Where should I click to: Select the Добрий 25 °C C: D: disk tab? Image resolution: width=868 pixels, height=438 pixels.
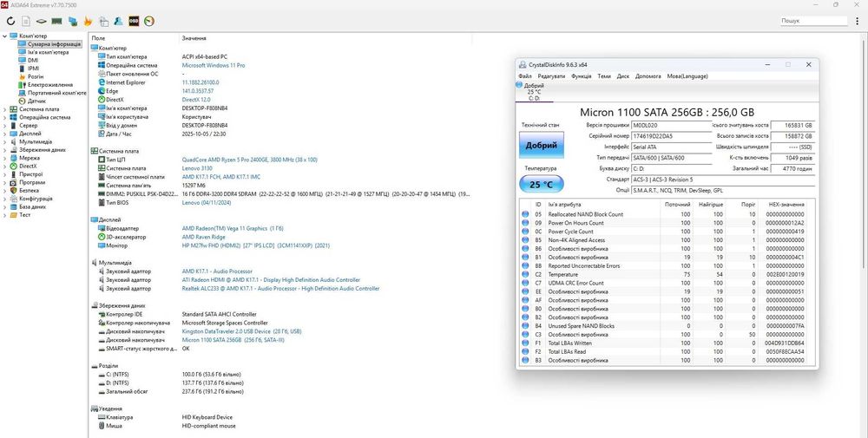tap(534, 92)
